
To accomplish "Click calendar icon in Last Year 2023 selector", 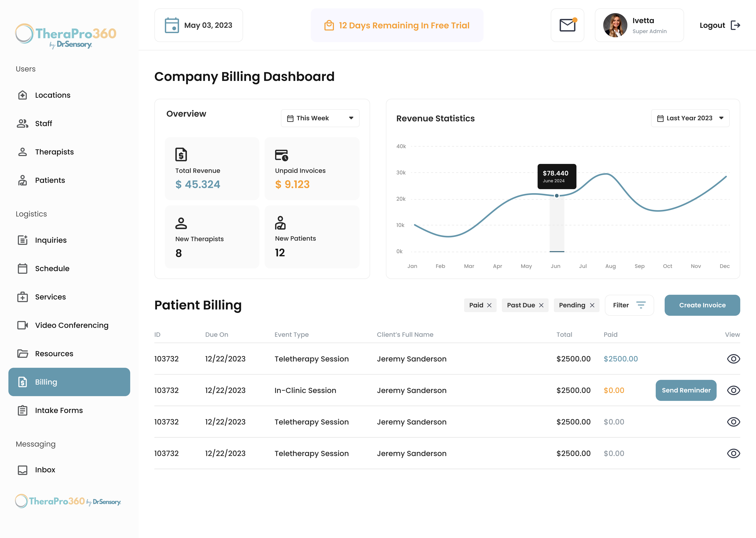I will 660,118.
